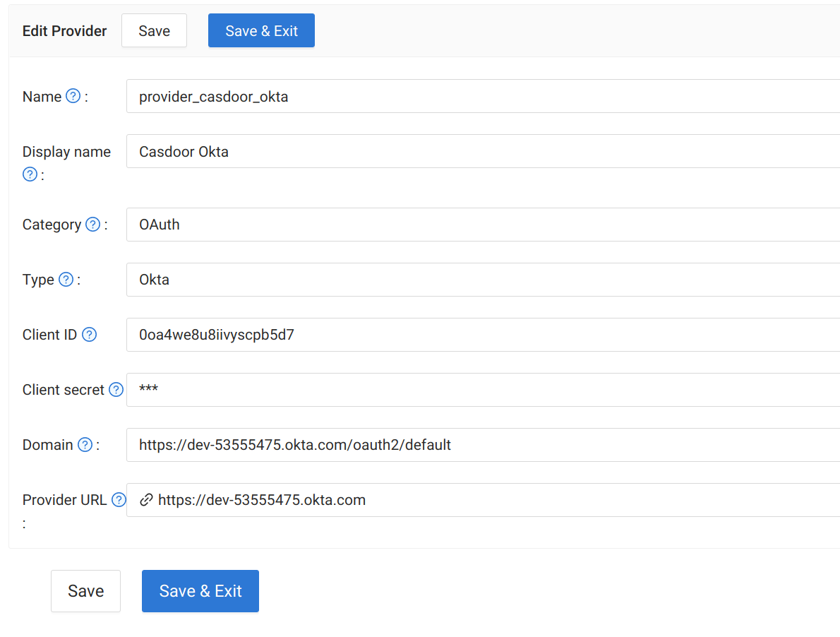Open the Domain help tooltip
Image resolution: width=840 pixels, height=637 pixels.
pos(85,444)
